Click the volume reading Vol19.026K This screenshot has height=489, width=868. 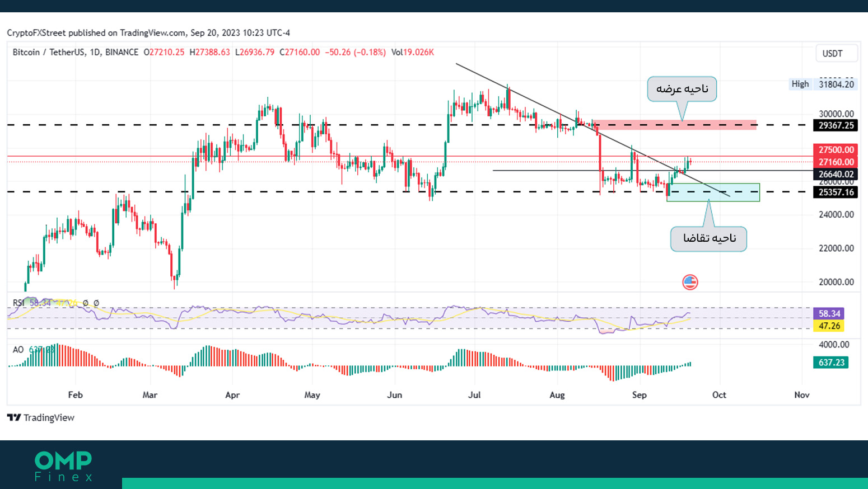412,52
